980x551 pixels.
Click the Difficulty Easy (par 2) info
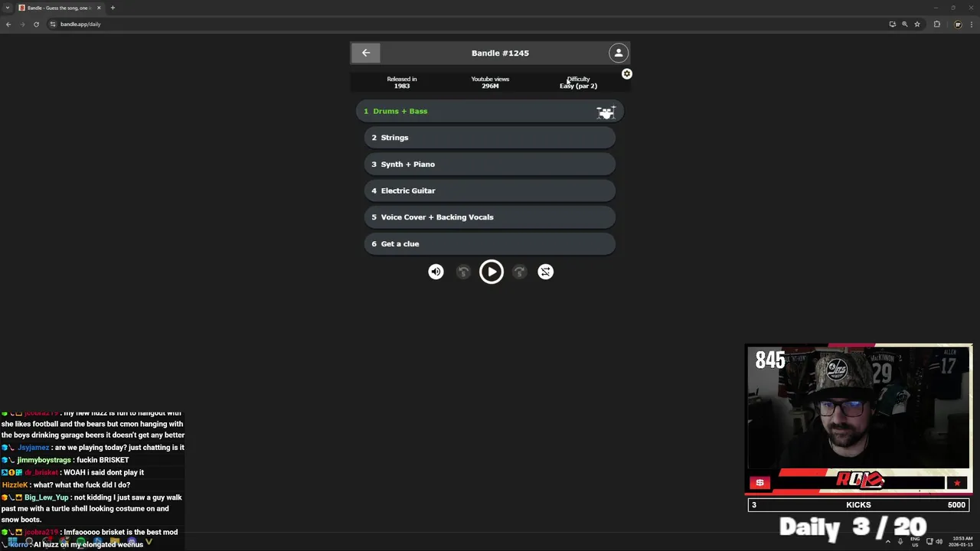578,83
